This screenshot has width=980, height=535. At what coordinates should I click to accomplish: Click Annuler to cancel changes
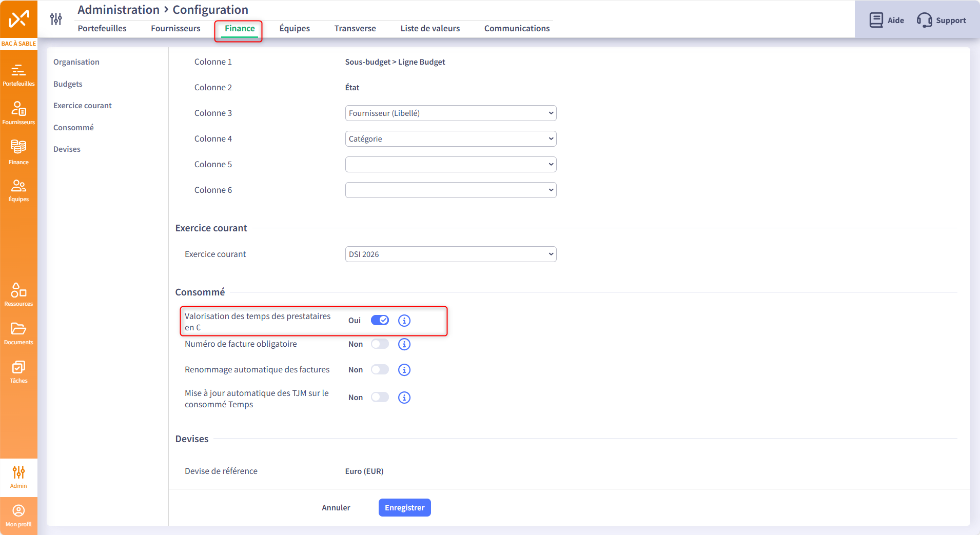[336, 508]
